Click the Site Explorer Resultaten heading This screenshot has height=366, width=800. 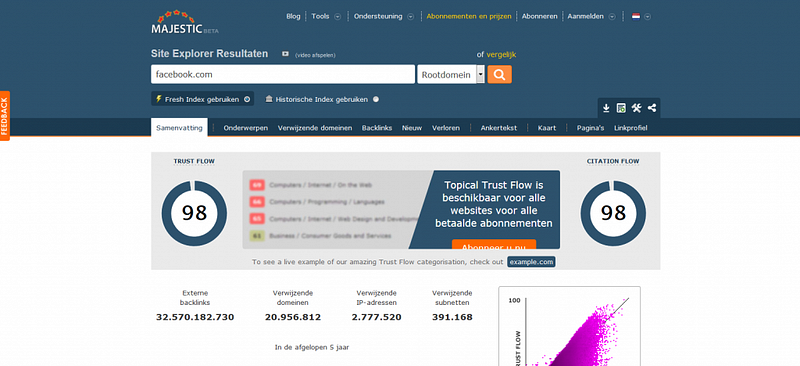click(x=209, y=54)
